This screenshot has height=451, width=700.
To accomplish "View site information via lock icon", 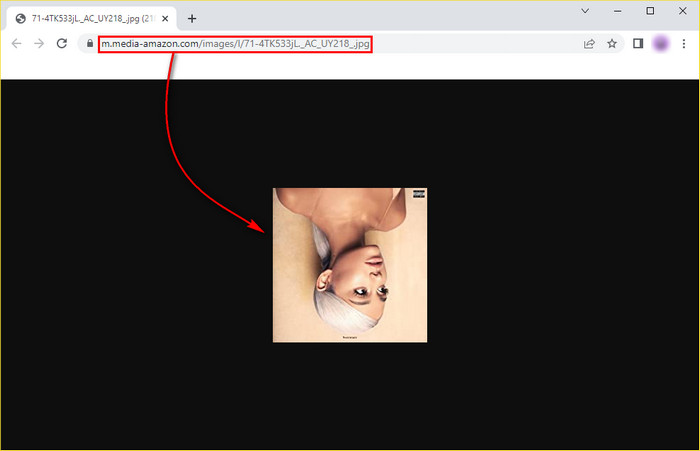I will point(90,43).
